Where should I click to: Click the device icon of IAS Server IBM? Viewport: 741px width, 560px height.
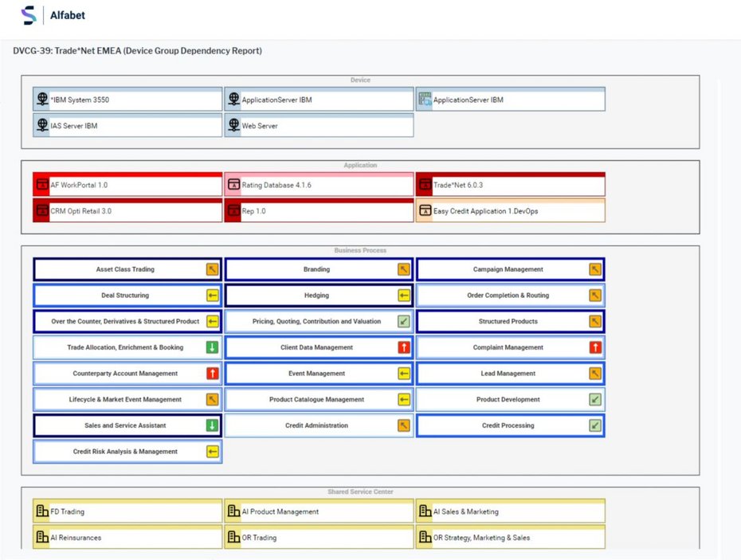point(42,125)
